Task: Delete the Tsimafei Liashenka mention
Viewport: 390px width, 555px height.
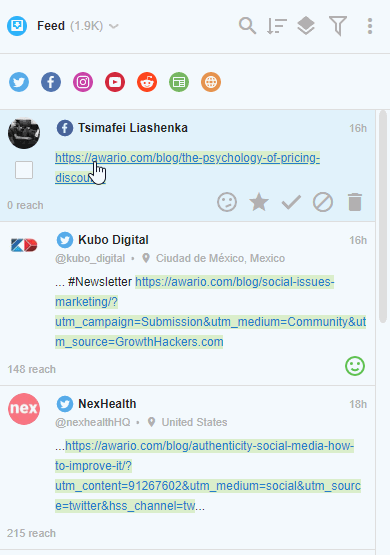Action: [x=355, y=202]
